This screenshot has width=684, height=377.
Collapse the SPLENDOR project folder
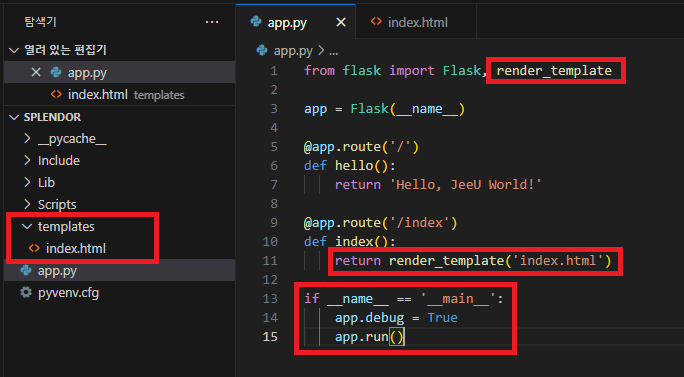pyautogui.click(x=14, y=117)
